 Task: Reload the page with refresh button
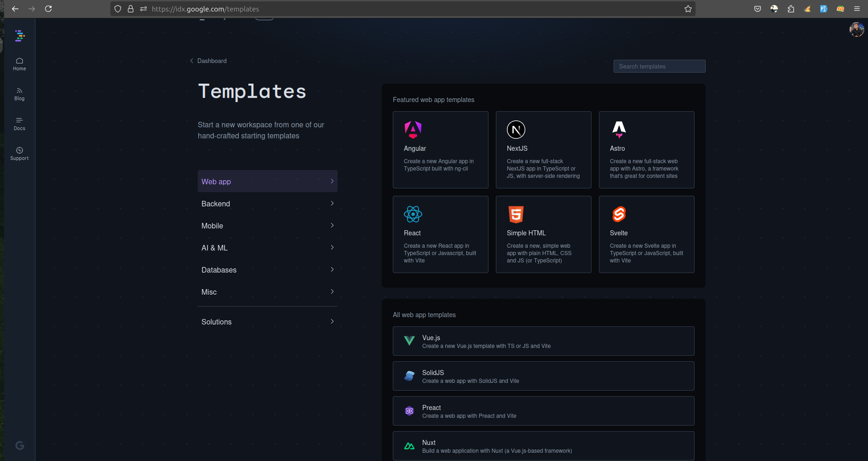pos(48,9)
